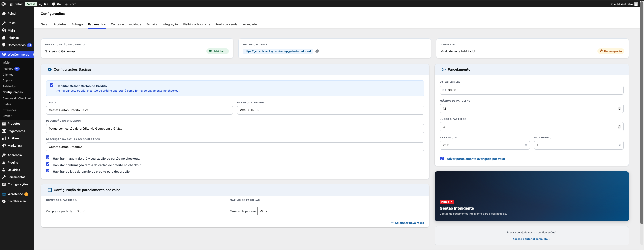
Task: Click the Mídia media icon
Action: [4, 30]
